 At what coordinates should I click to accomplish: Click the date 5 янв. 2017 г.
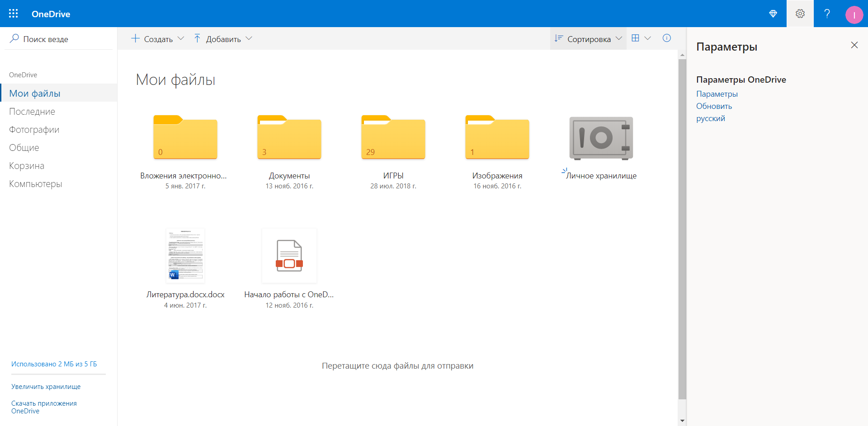[185, 186]
